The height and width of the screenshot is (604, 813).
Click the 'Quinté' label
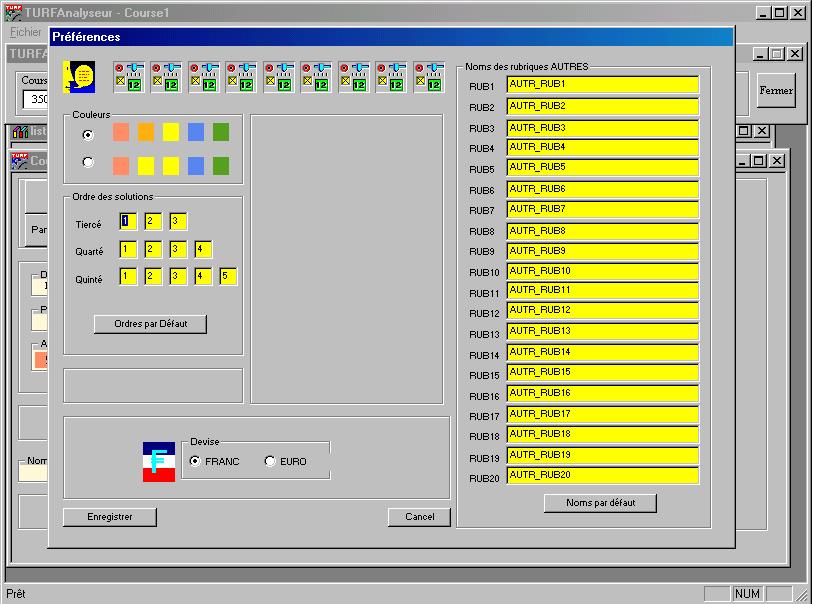pos(89,279)
